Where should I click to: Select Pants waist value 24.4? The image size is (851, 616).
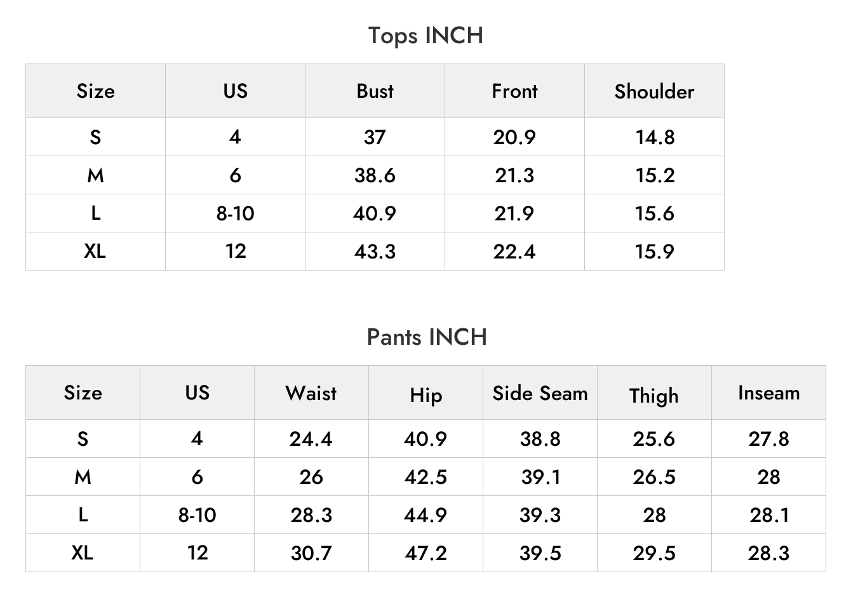tap(311, 439)
